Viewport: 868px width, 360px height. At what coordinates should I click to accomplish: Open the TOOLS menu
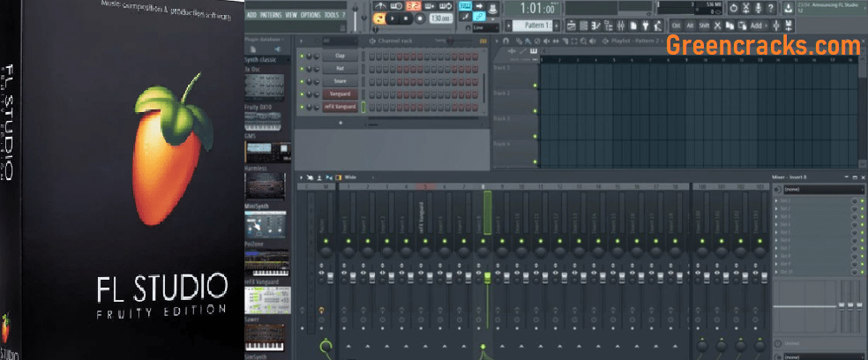coord(332,15)
